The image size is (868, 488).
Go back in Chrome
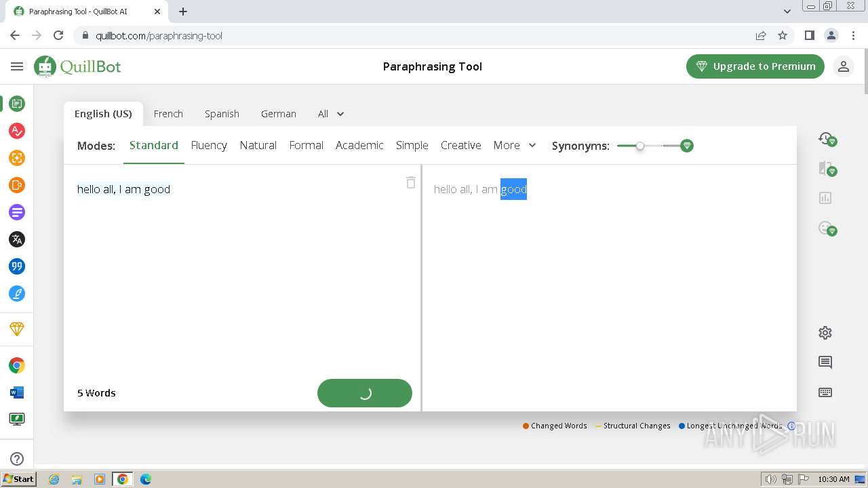[15, 36]
